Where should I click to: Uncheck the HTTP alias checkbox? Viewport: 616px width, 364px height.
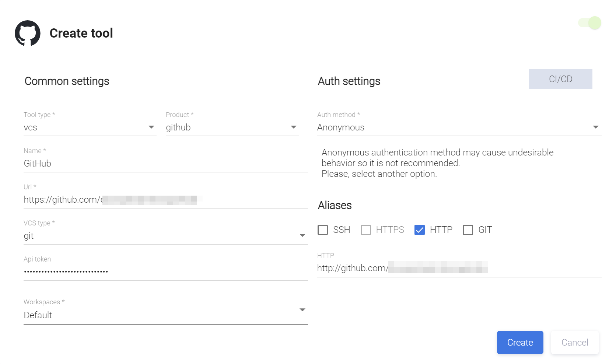point(420,230)
